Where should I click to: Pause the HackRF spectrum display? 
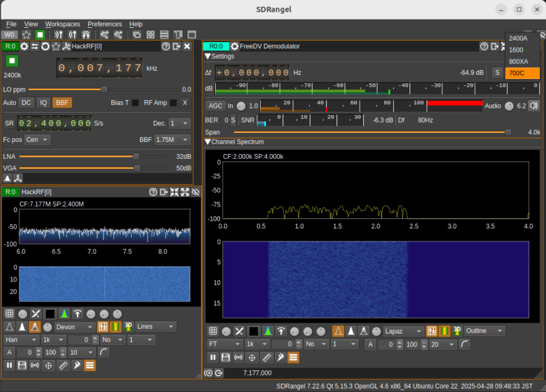pyautogui.click(x=10, y=365)
